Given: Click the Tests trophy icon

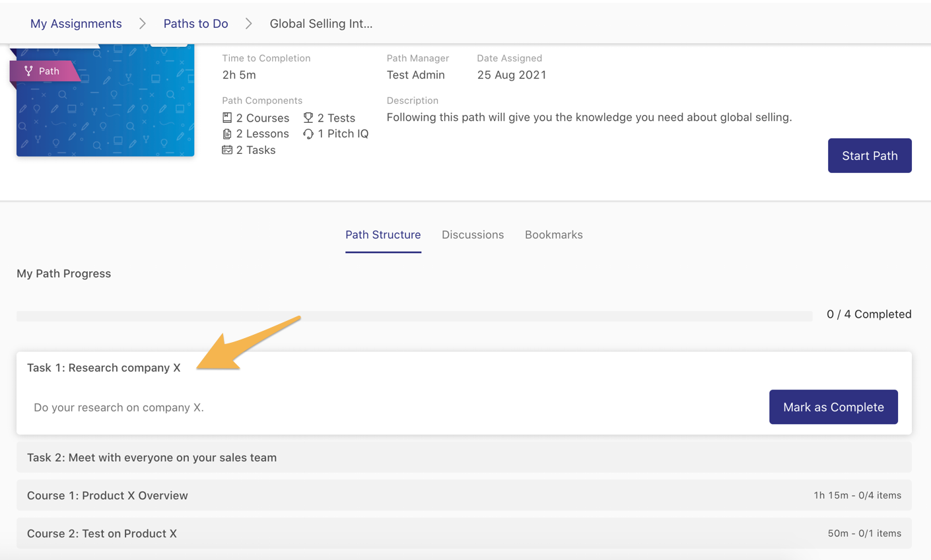Looking at the screenshot, I should coord(308,118).
